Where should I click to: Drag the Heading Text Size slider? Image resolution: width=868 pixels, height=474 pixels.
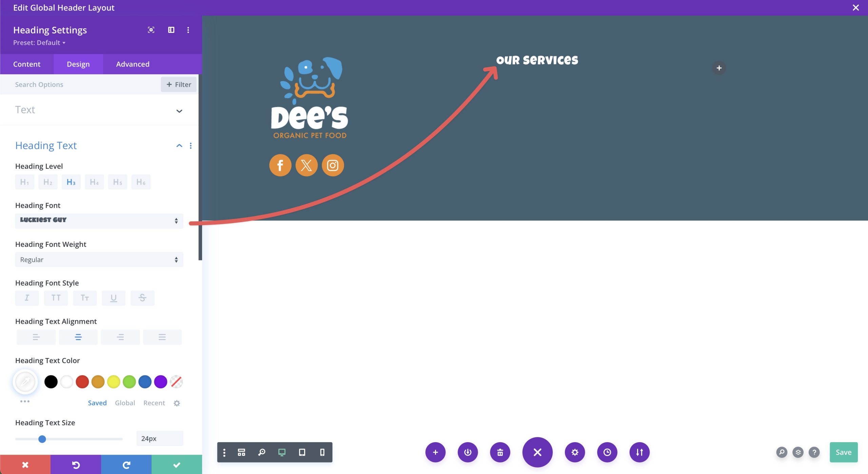(42, 438)
